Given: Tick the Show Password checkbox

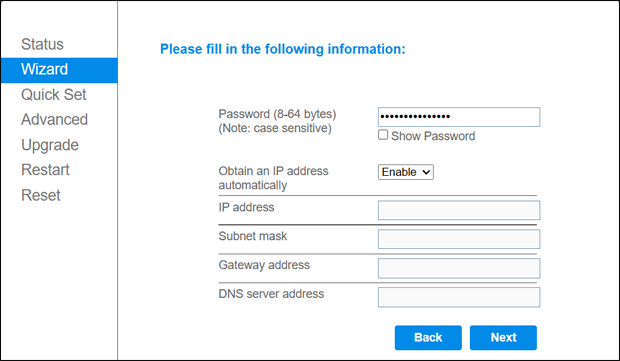Looking at the screenshot, I should pos(383,135).
